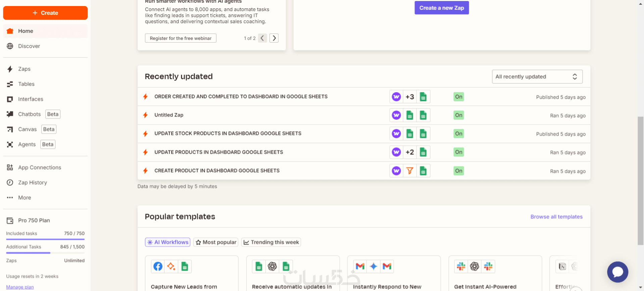Open the All recently updated dropdown
Screen dimensions: 644x291
tap(537, 77)
